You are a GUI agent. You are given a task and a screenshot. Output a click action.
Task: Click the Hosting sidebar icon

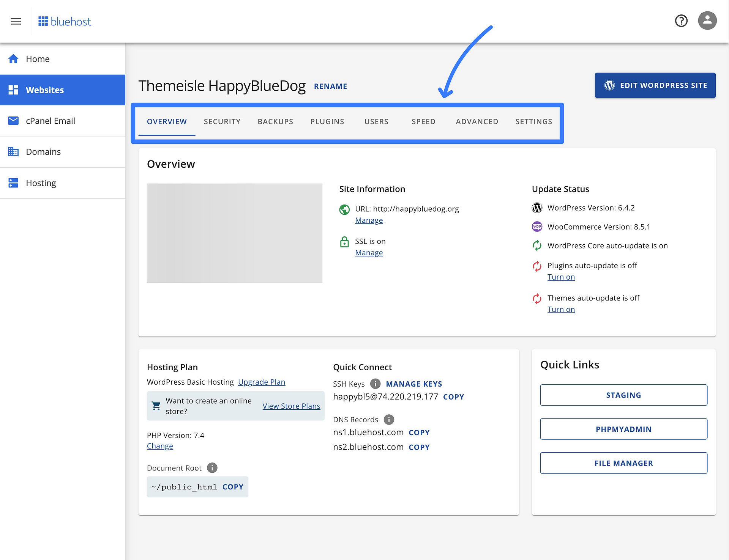pyautogui.click(x=14, y=183)
